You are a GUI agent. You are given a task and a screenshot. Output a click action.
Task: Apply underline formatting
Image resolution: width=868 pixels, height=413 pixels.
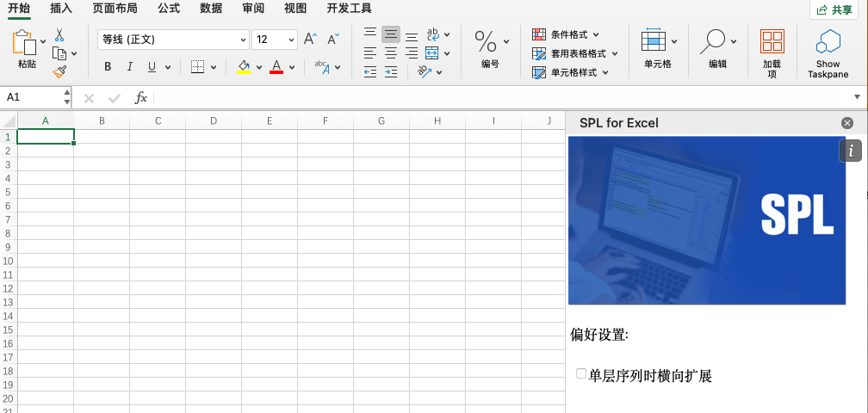[x=152, y=67]
